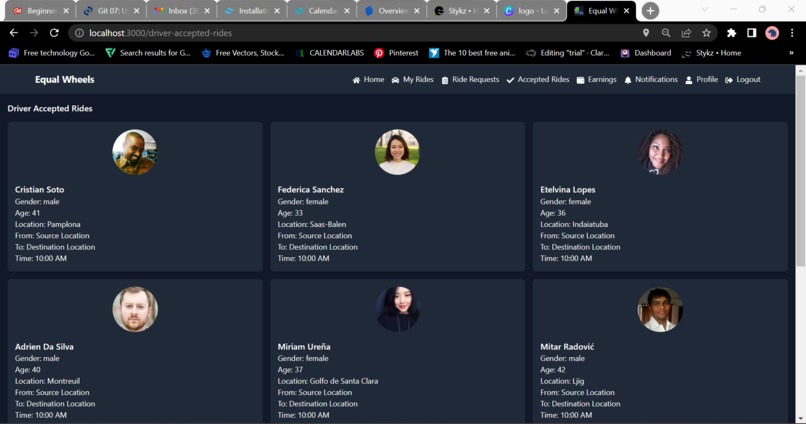
Task: Open the Extensions puzzle icon
Action: coord(731,33)
